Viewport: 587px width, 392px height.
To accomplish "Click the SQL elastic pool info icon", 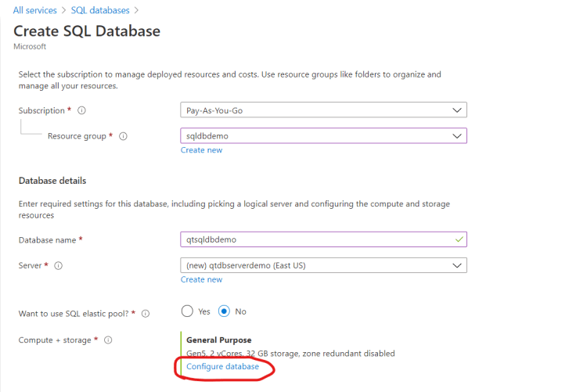I will (146, 314).
